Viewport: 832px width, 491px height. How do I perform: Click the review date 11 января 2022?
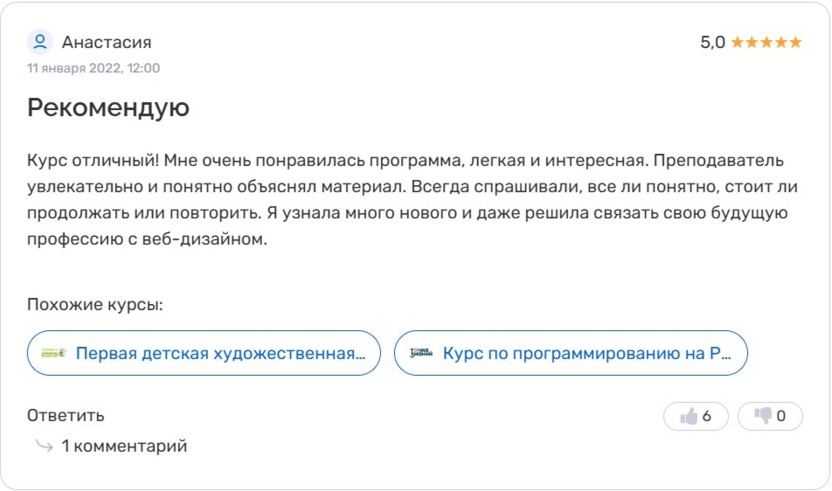tap(93, 68)
